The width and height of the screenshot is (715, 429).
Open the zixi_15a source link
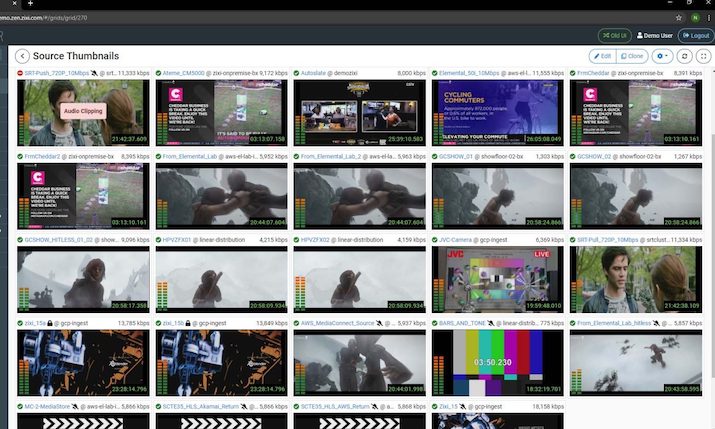35,323
